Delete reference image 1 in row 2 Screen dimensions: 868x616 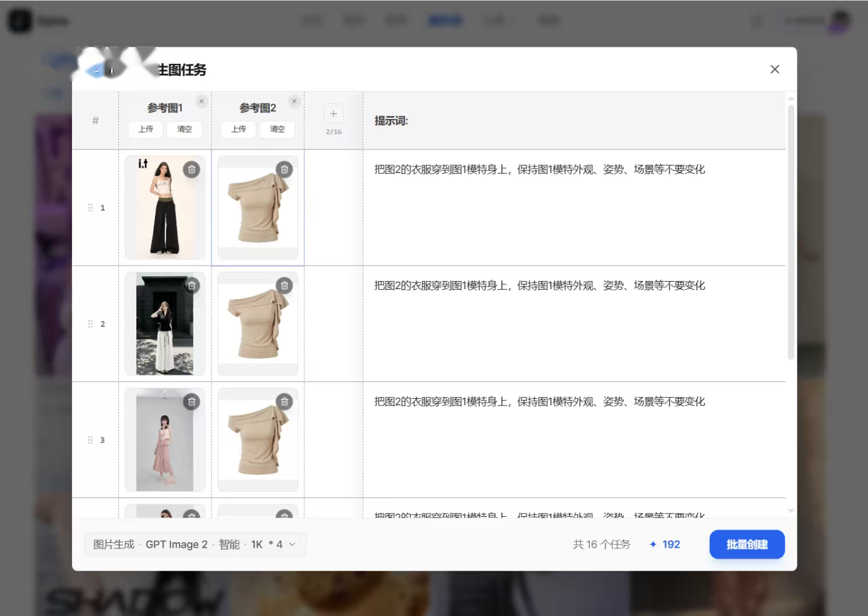[192, 285]
